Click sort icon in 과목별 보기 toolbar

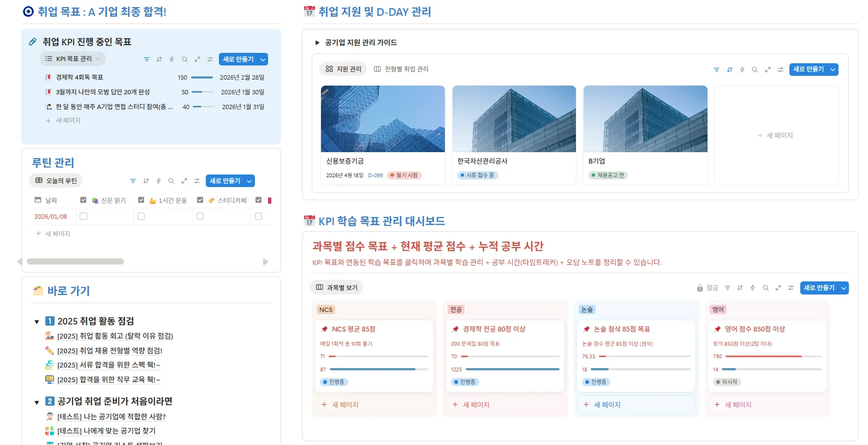pos(740,288)
